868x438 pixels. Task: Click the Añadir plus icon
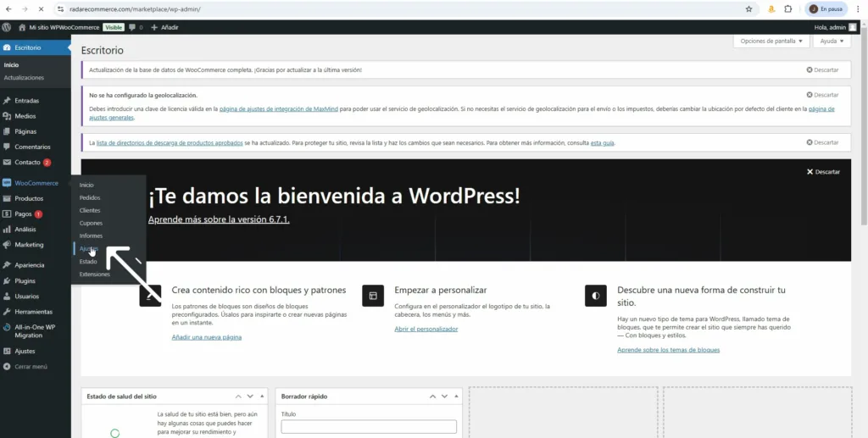pos(154,27)
